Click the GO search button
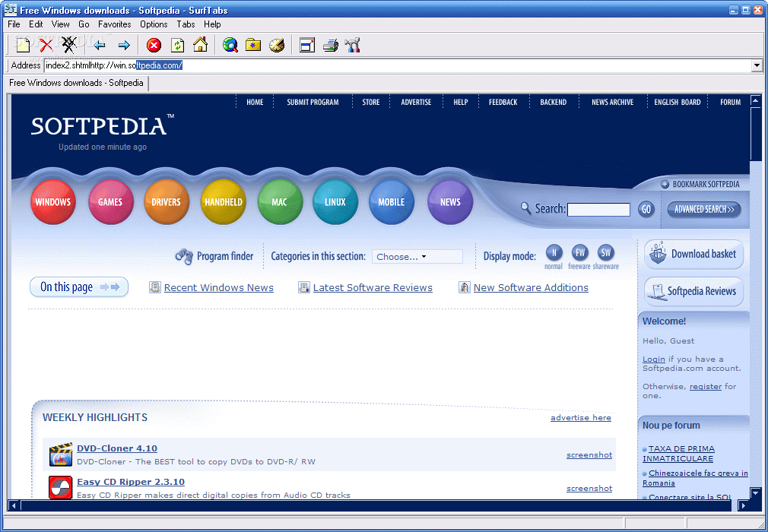Screen dimensions: 768x532 (x=646, y=210)
